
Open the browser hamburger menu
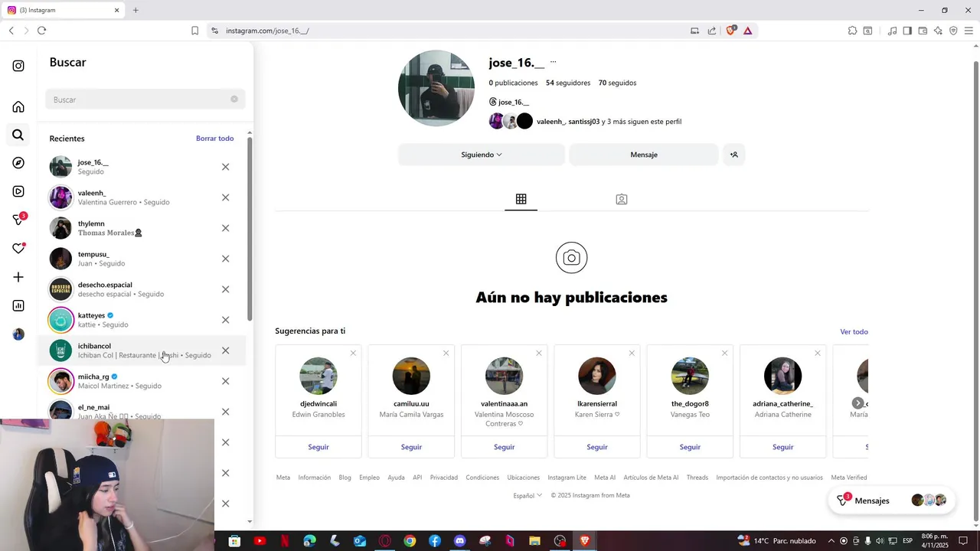tap(969, 31)
